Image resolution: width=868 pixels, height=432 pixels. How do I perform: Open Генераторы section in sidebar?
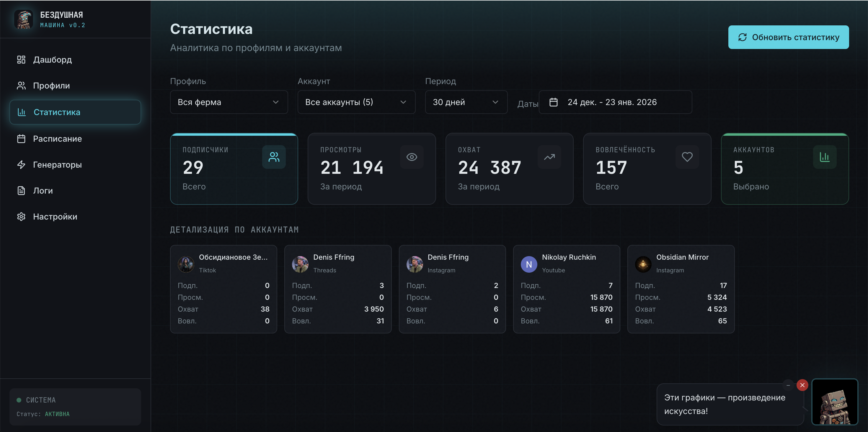[57, 165]
